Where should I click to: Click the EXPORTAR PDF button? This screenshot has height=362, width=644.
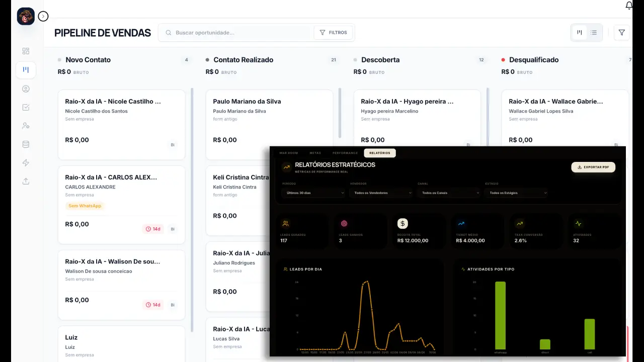593,167
